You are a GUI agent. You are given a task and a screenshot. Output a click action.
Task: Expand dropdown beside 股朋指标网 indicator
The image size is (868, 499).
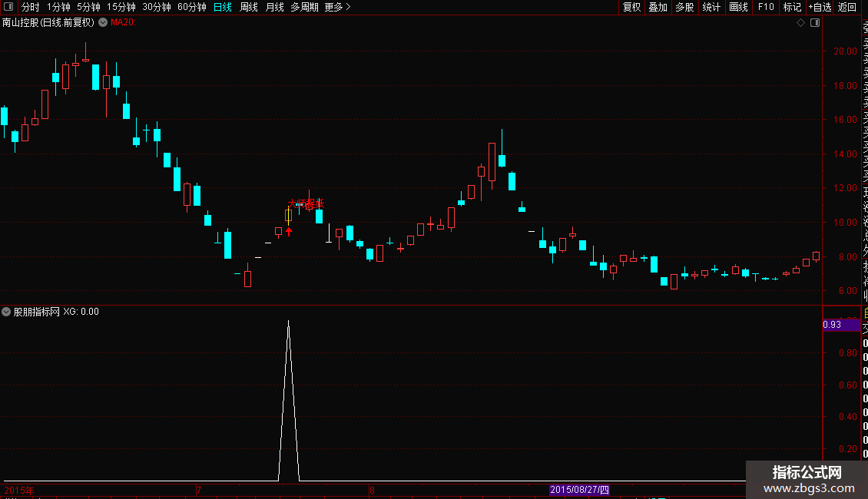tap(6, 312)
